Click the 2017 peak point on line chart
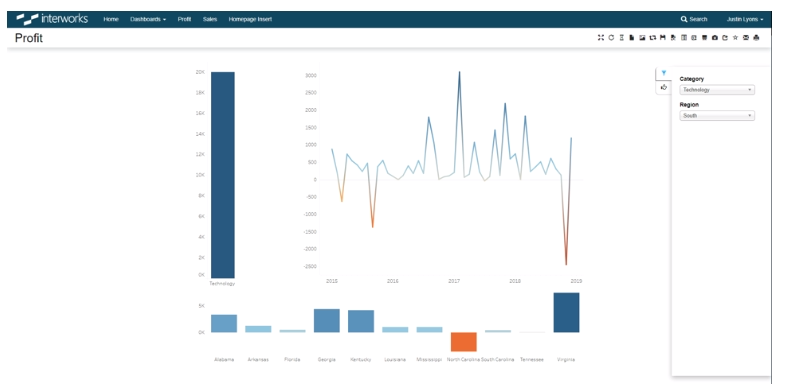Viewport: 787px width, 392px height. (459, 72)
